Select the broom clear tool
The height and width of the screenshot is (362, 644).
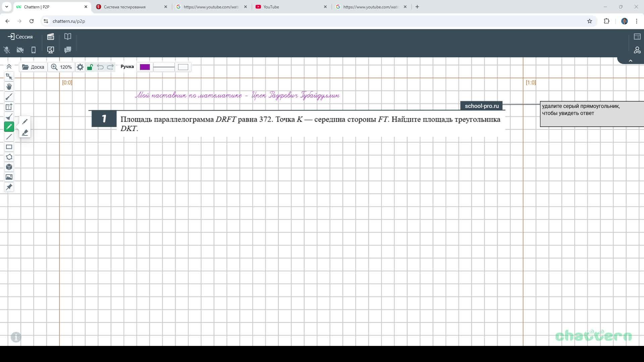9,117
